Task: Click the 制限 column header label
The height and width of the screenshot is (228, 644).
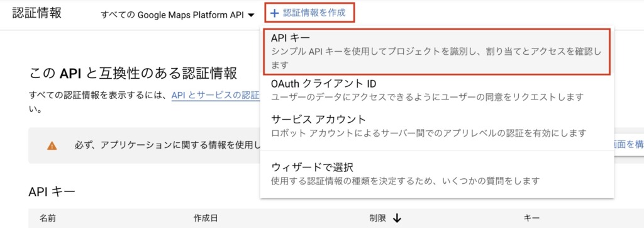Action: point(377,218)
